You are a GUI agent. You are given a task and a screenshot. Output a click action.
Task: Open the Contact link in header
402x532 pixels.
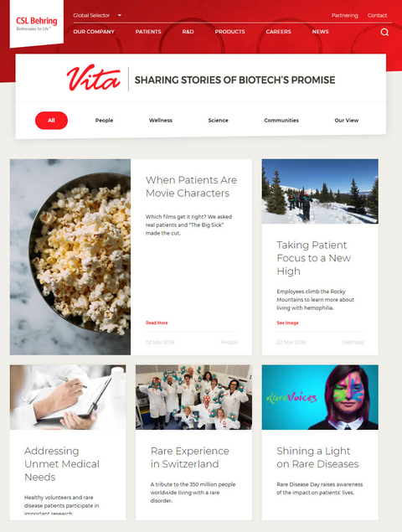point(377,15)
